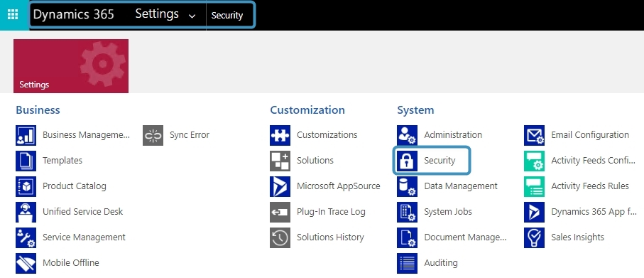Open the Product Catalog link
644x278 pixels.
point(75,186)
